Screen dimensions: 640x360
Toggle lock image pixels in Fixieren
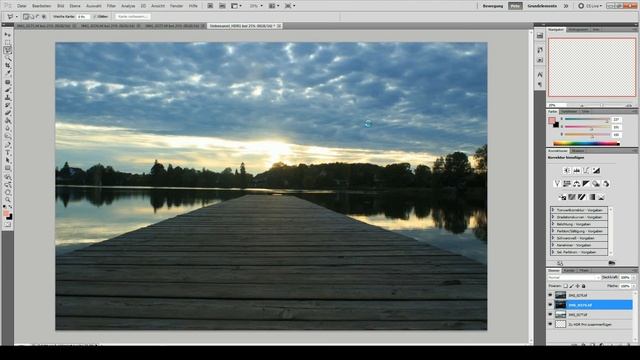[x=571, y=286]
